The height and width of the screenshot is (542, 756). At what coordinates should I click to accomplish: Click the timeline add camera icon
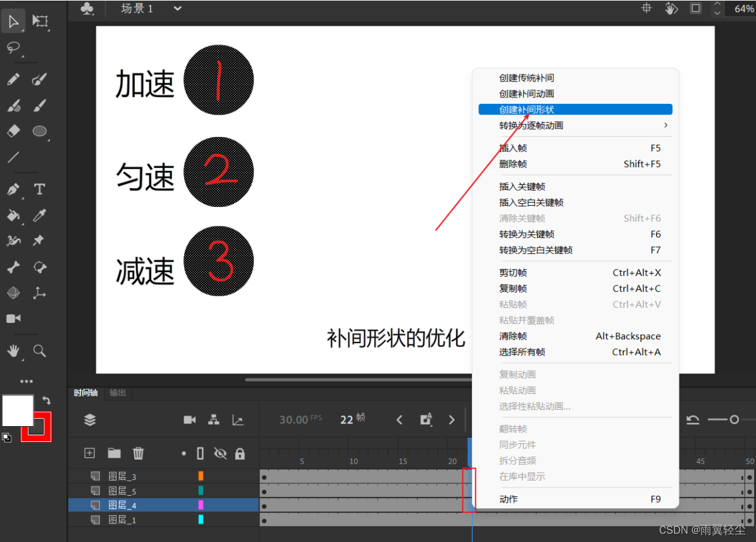point(190,420)
